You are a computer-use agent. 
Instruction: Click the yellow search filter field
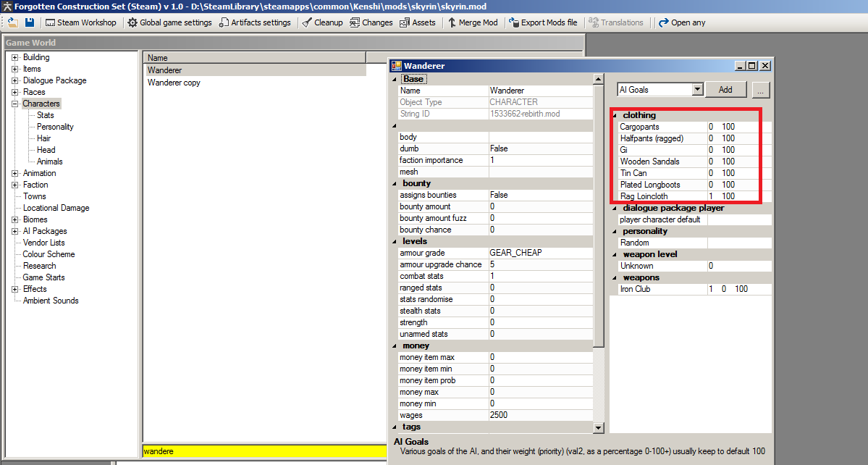265,451
